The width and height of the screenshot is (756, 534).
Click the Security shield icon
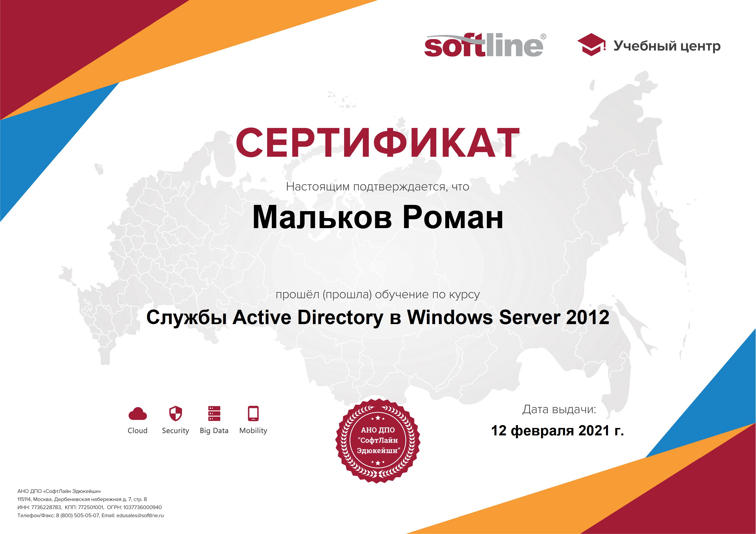pos(175,414)
